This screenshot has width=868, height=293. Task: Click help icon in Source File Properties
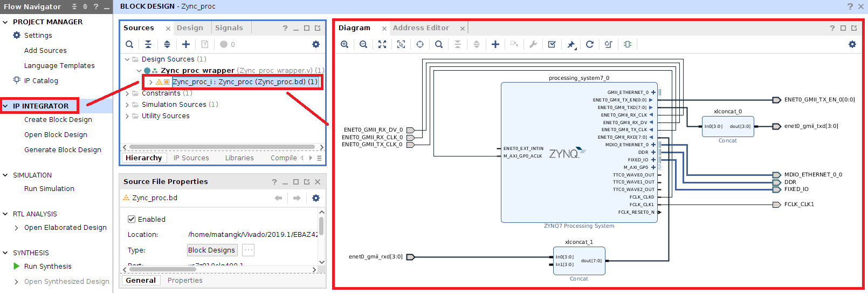(x=274, y=182)
